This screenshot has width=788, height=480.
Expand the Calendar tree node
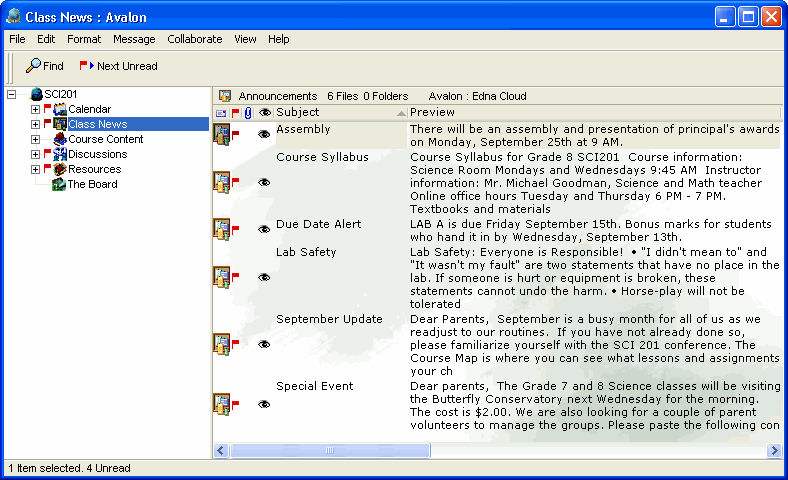click(x=35, y=109)
